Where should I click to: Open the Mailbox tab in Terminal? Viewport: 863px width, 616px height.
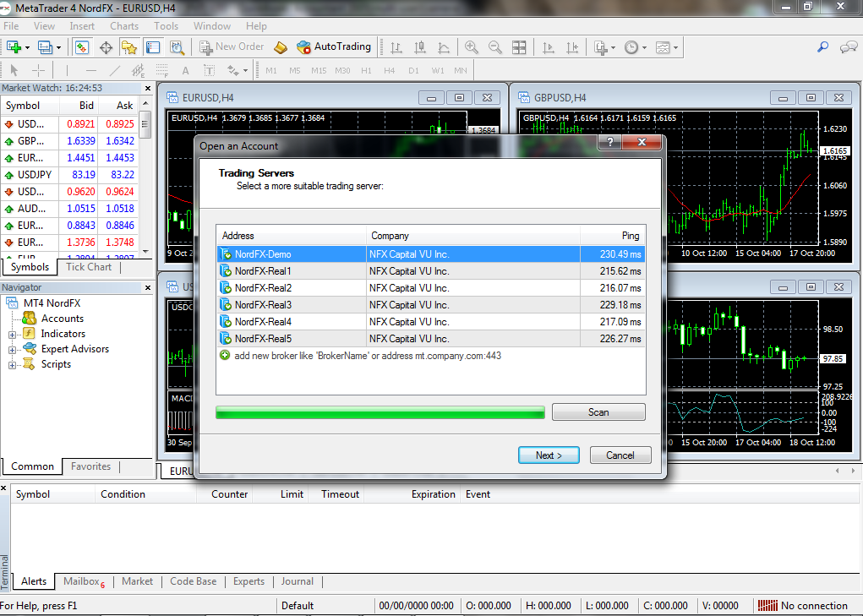tap(84, 581)
